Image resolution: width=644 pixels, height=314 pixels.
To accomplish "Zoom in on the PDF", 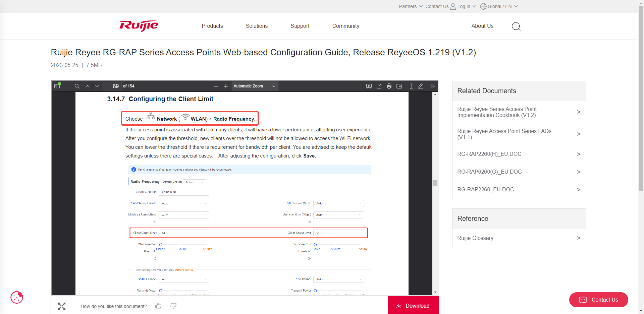I will pyautogui.click(x=226, y=86).
